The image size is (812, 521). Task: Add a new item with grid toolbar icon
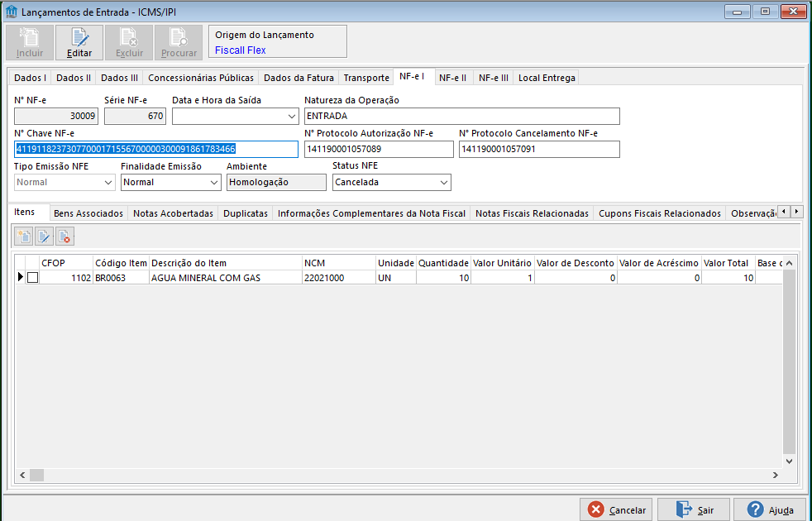point(24,237)
